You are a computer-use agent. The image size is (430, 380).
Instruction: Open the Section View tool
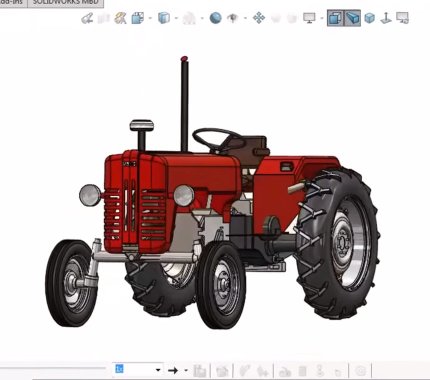click(137, 18)
